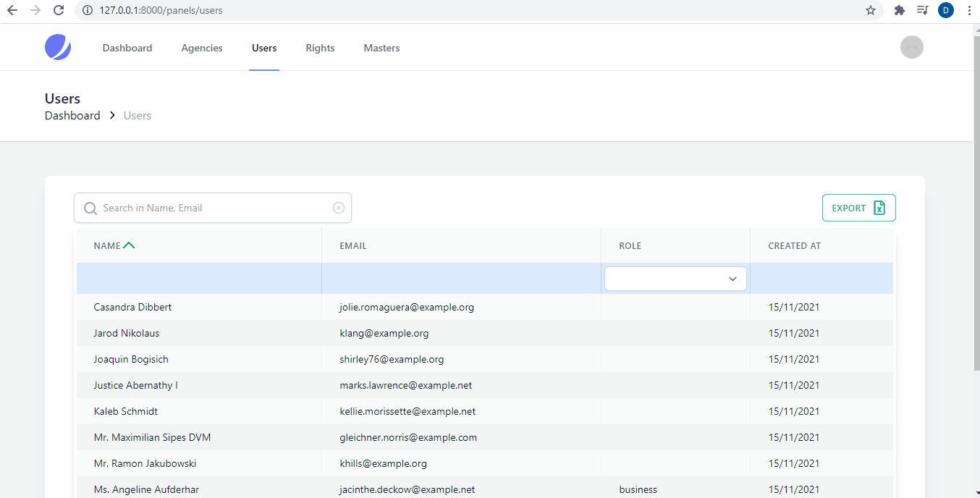Click the browser back arrow

click(x=12, y=10)
